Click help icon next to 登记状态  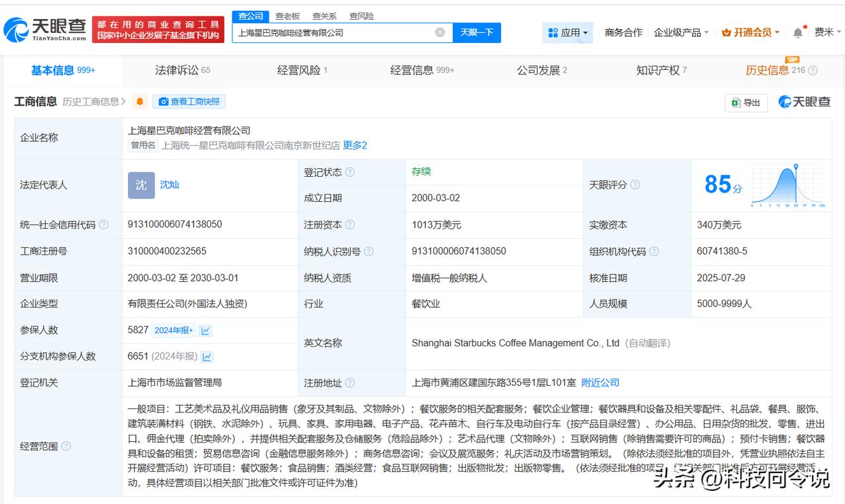[350, 172]
